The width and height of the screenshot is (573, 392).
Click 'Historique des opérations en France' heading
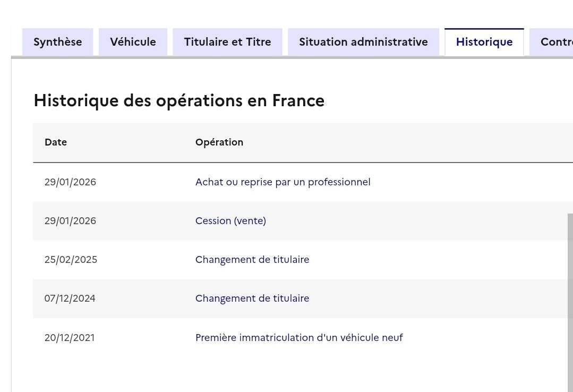tap(179, 100)
